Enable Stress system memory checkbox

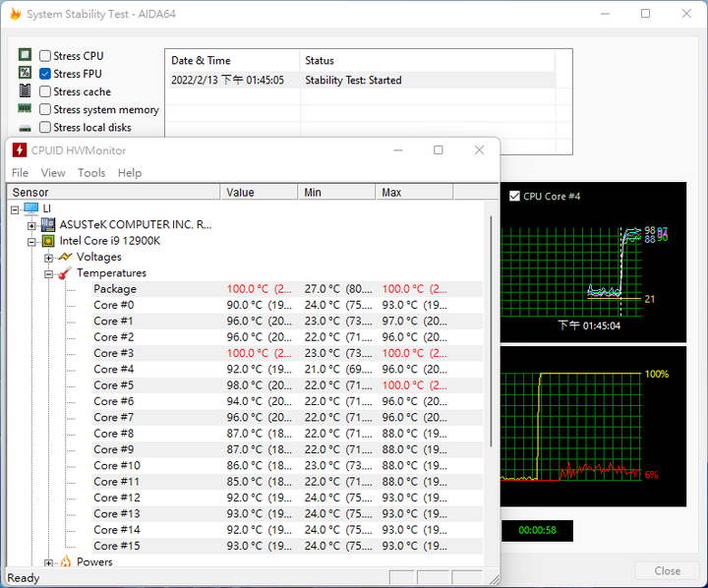click(x=44, y=109)
